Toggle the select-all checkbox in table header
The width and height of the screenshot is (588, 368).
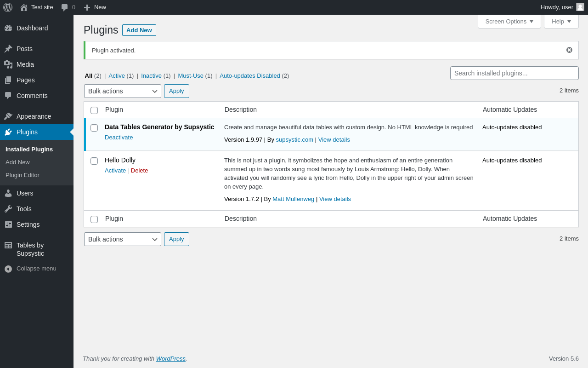click(94, 110)
